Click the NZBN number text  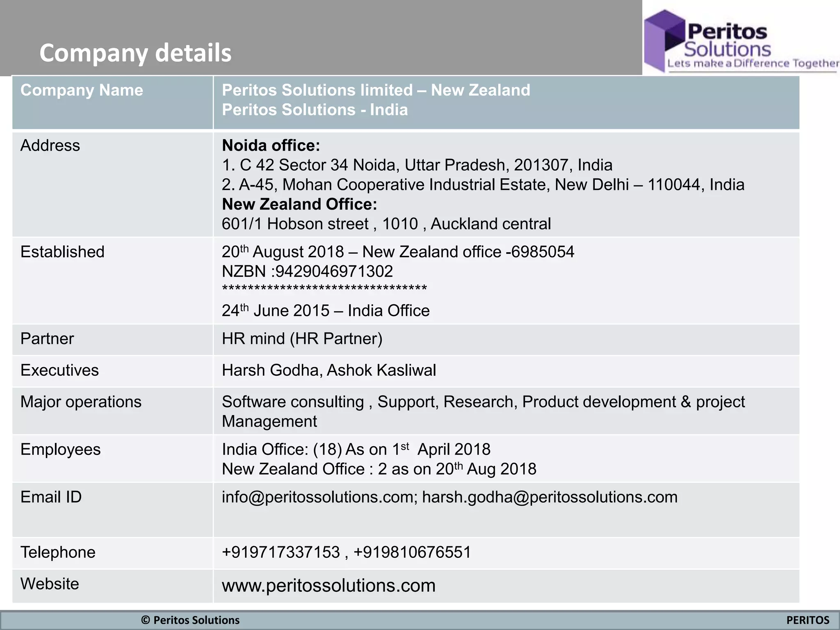[307, 272]
